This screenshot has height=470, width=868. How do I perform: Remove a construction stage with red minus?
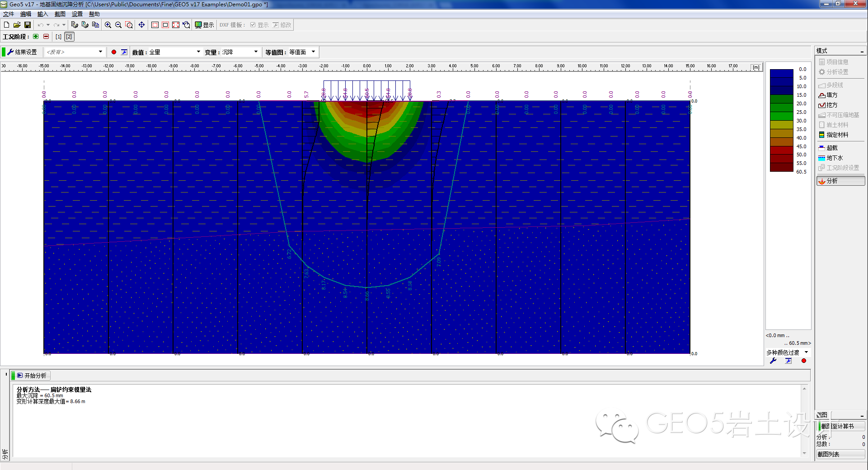pos(46,37)
